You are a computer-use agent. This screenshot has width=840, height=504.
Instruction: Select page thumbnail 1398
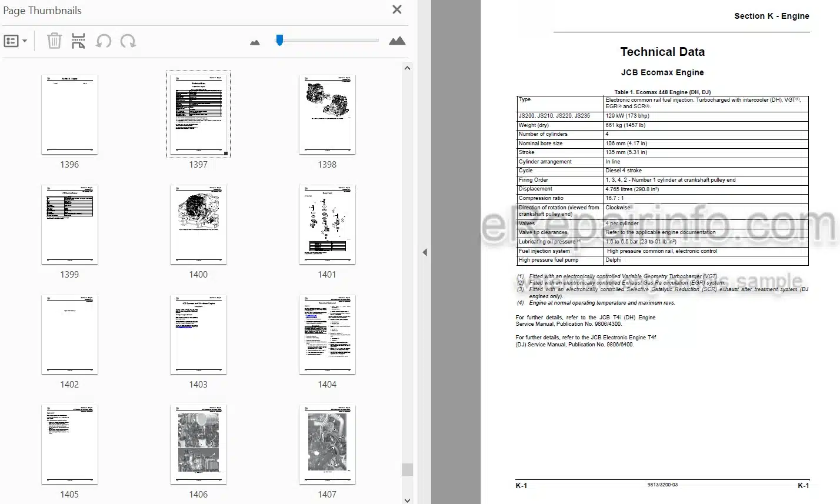tap(327, 115)
